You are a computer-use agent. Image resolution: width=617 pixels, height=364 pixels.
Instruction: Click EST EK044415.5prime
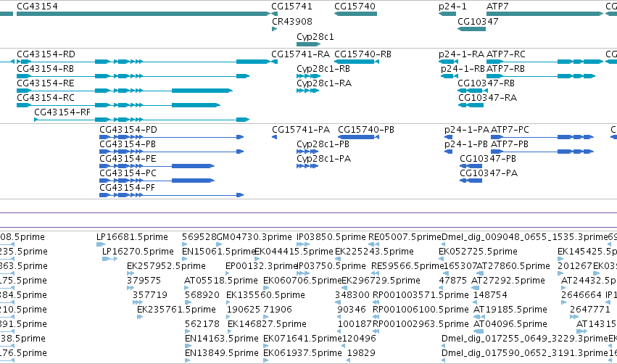pos(294,252)
